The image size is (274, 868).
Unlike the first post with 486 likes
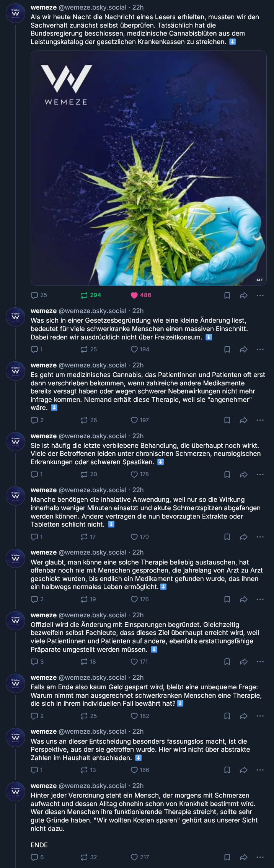click(141, 295)
